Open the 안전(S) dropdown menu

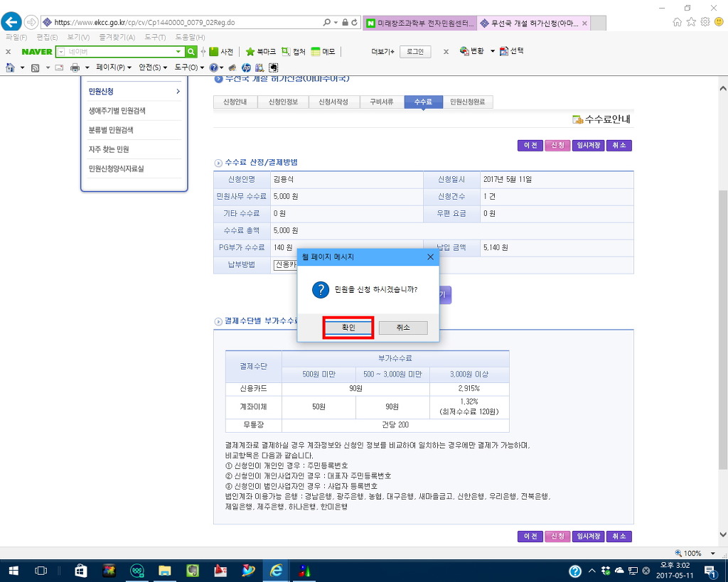153,68
